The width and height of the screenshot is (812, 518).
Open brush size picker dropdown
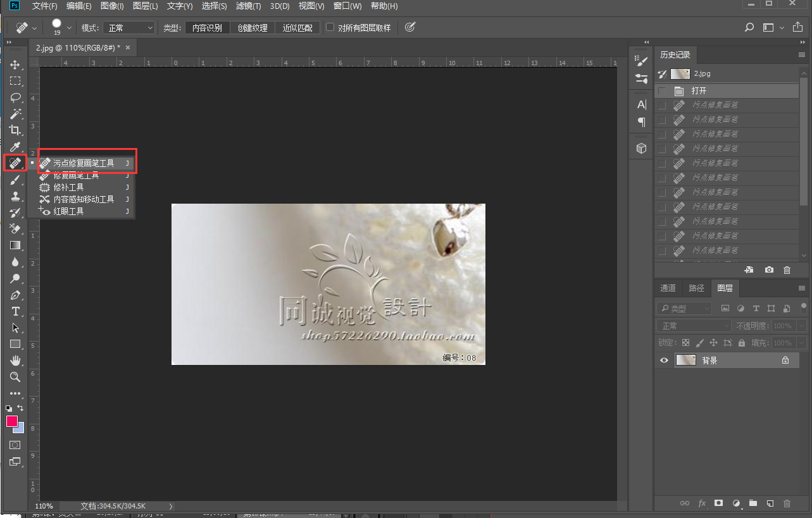click(x=69, y=28)
